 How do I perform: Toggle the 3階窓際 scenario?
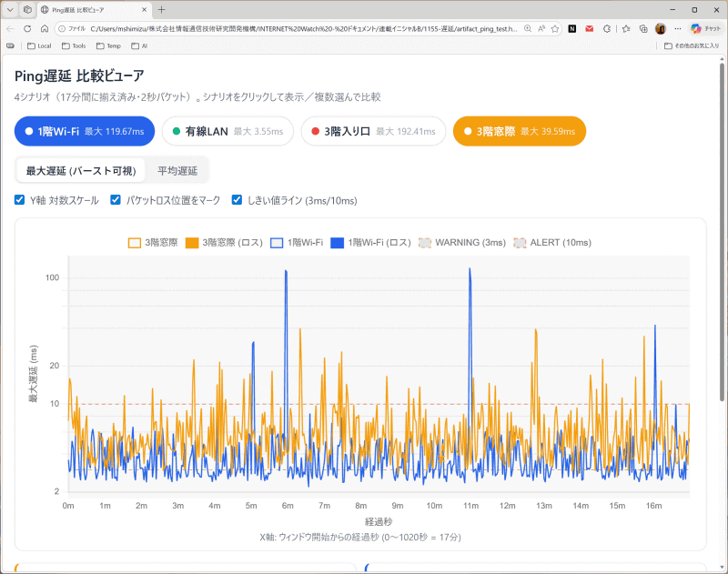point(520,131)
